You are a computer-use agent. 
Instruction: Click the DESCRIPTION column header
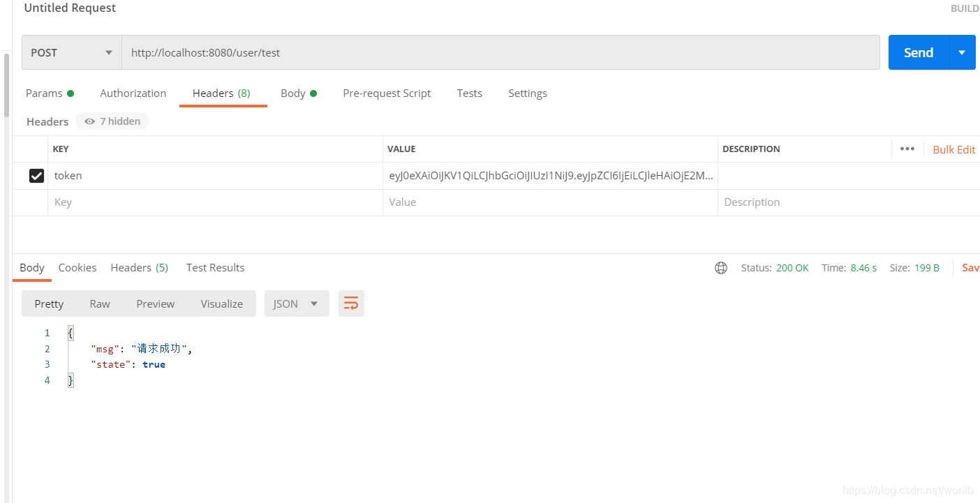tap(751, 149)
